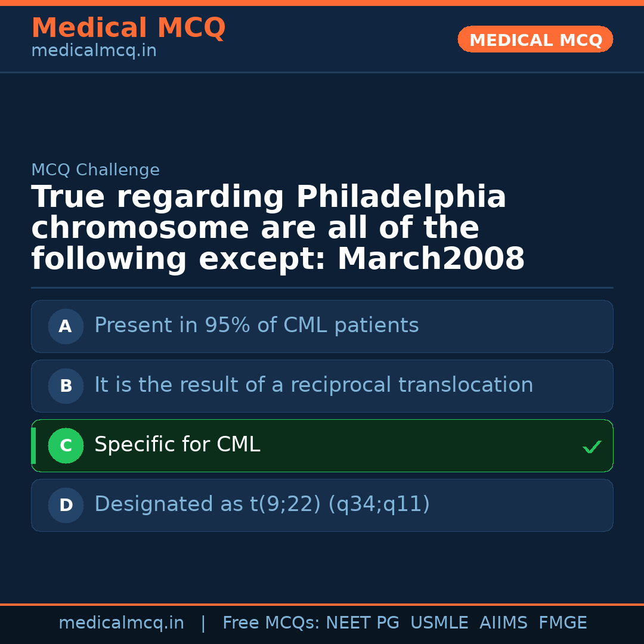
Task: Choose "It is the result of a reciprocal translocation"
Action: [x=314, y=385]
